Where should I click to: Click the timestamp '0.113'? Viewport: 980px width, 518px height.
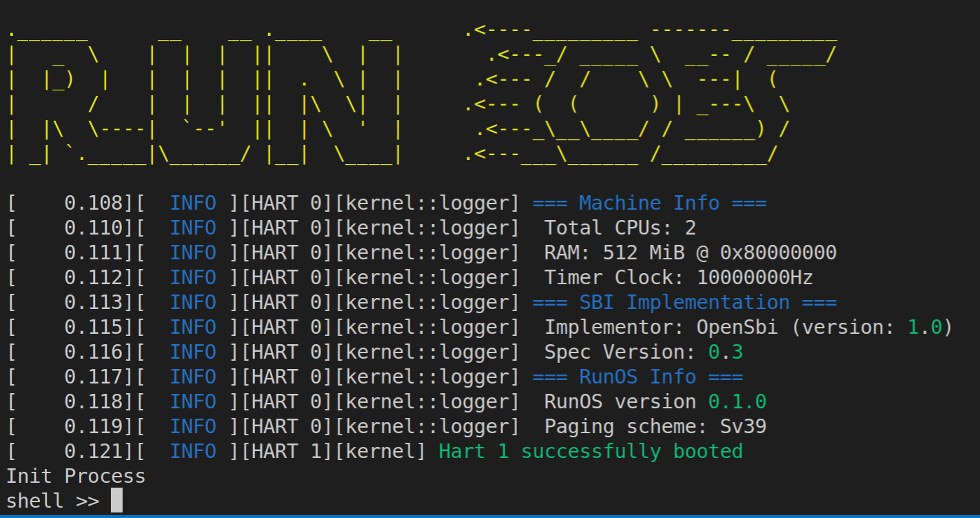click(x=93, y=302)
